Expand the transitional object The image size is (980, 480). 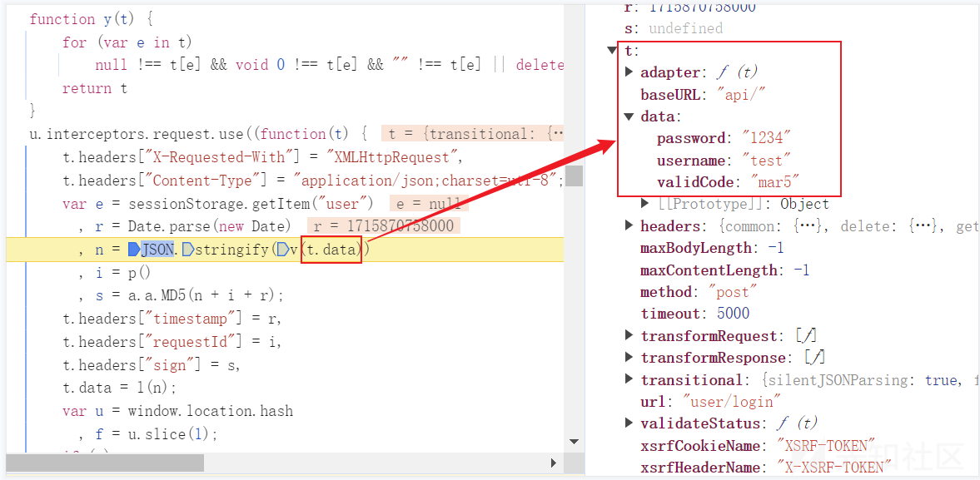tap(629, 380)
